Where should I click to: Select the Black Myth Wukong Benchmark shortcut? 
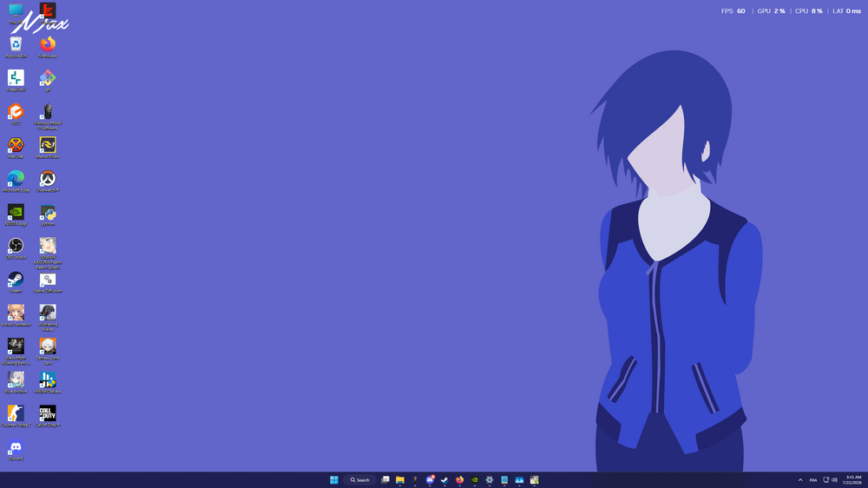pos(16,352)
